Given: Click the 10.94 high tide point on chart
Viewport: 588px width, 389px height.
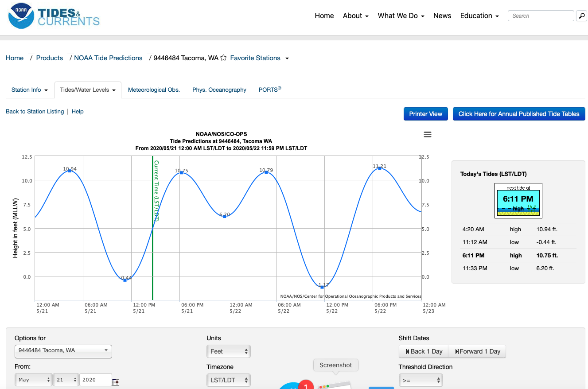Looking at the screenshot, I should [70, 171].
